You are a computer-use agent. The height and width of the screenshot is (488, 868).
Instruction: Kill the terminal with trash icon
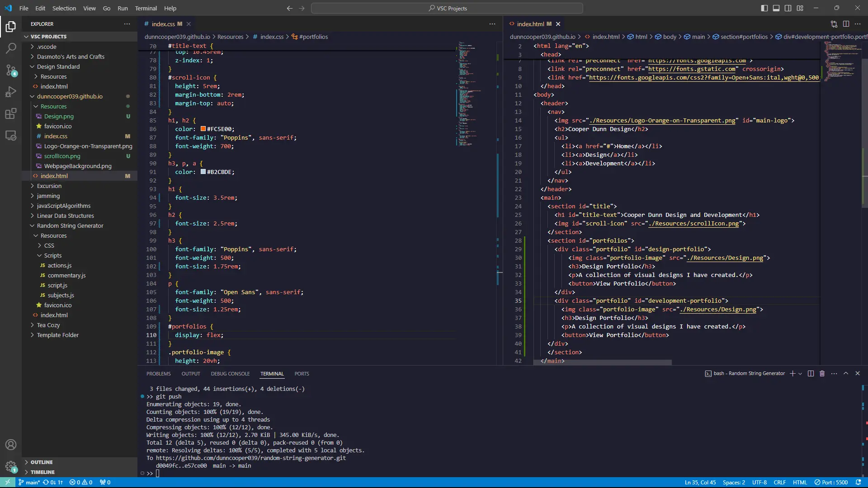pyautogui.click(x=822, y=374)
